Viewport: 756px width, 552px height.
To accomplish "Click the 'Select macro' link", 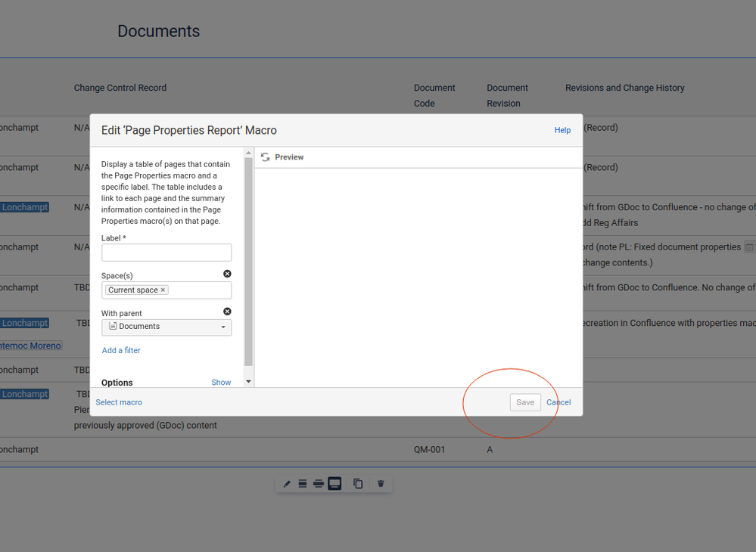I will 119,402.
